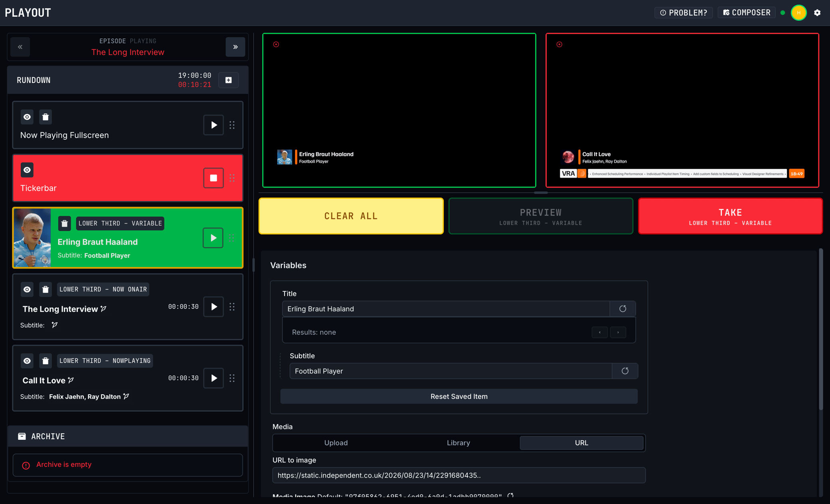The width and height of the screenshot is (830, 504).
Task: Toggle visibility of Lower Third Now Onair
Action: pos(27,289)
